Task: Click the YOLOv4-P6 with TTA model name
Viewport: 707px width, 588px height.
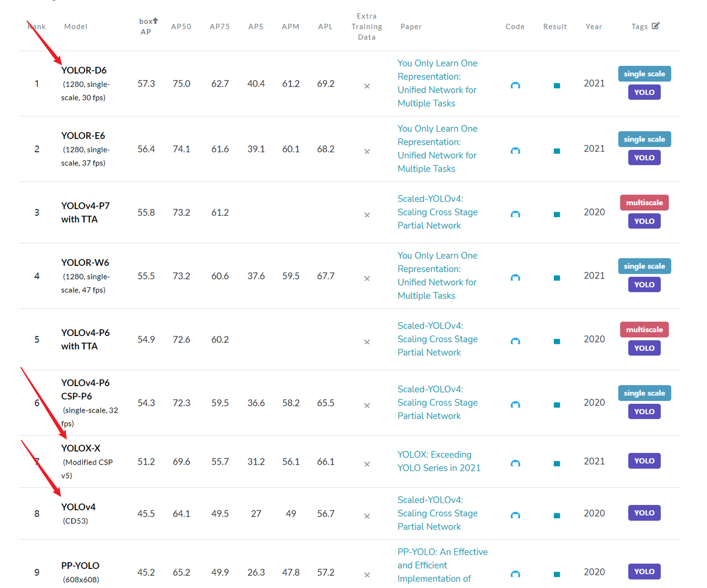Action: pos(85,339)
